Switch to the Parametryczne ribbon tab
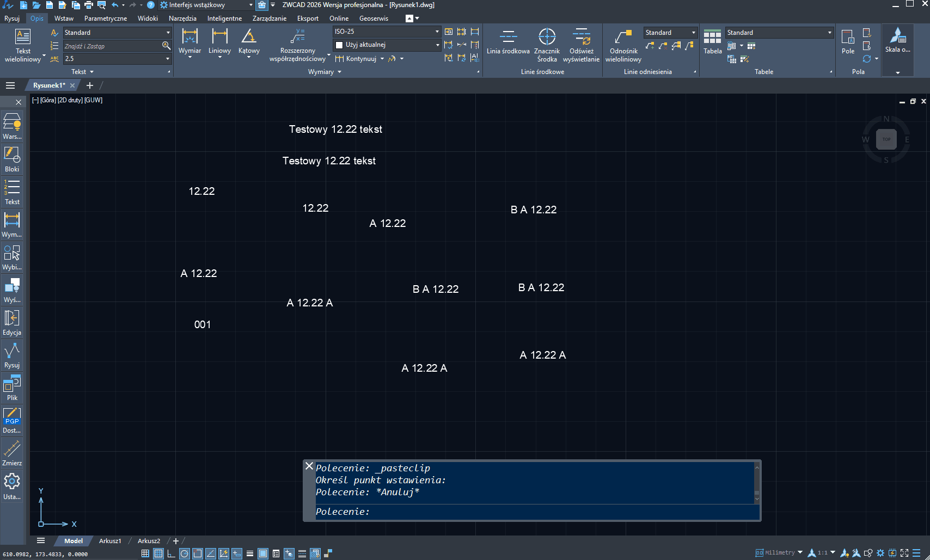This screenshot has width=930, height=560. pyautogui.click(x=106, y=19)
